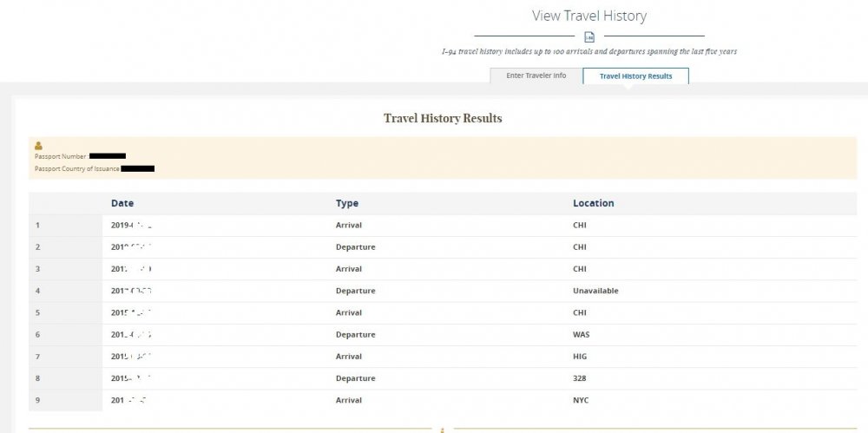Click the icon at bottom divider
This screenshot has height=433, width=868.
point(442,430)
